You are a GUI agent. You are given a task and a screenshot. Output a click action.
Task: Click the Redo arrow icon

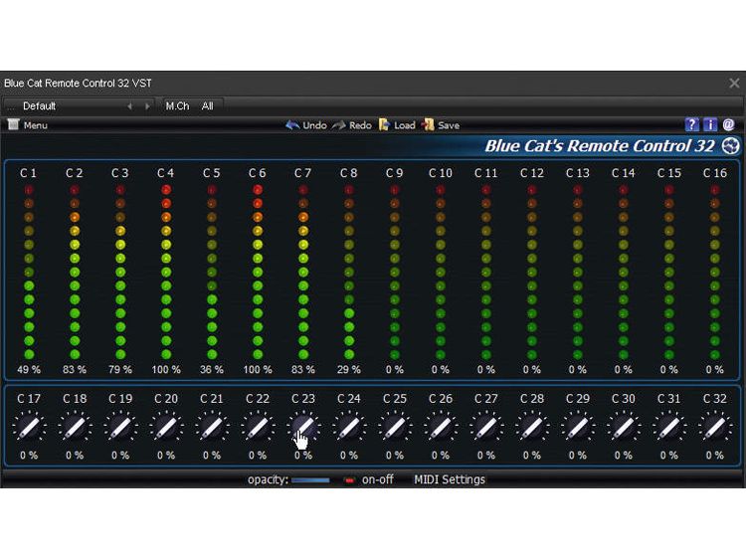pyautogui.click(x=339, y=125)
